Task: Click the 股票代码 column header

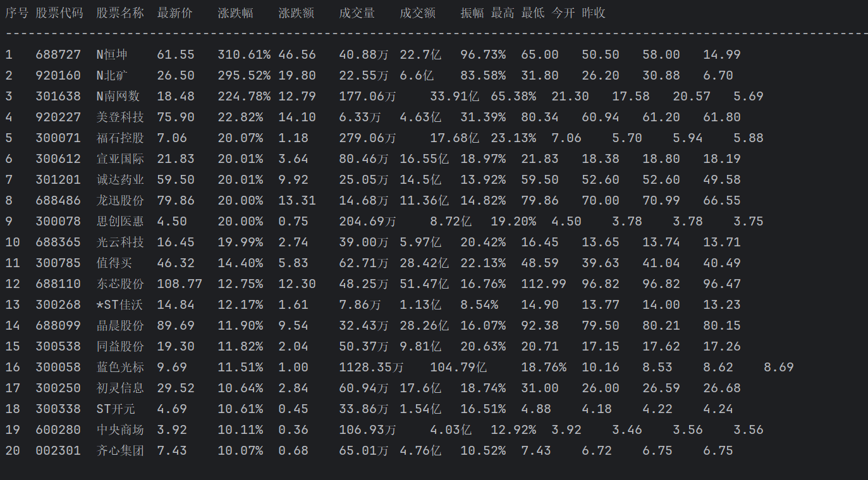Action: 59,13
